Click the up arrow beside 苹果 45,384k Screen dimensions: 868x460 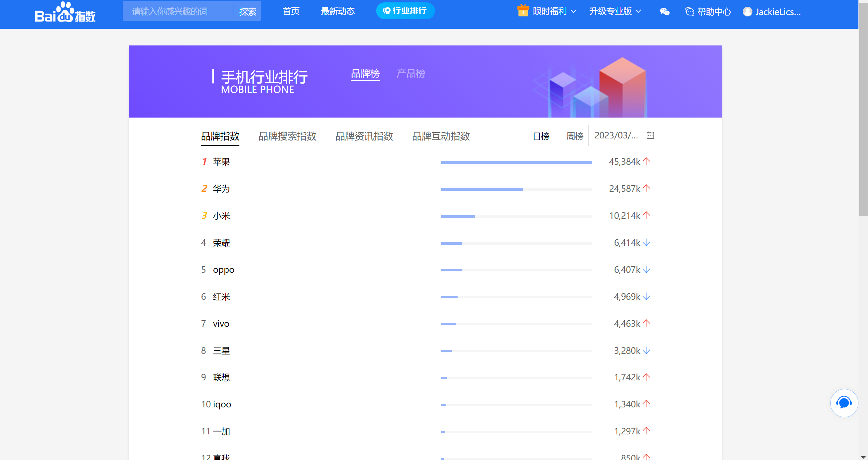click(x=646, y=161)
